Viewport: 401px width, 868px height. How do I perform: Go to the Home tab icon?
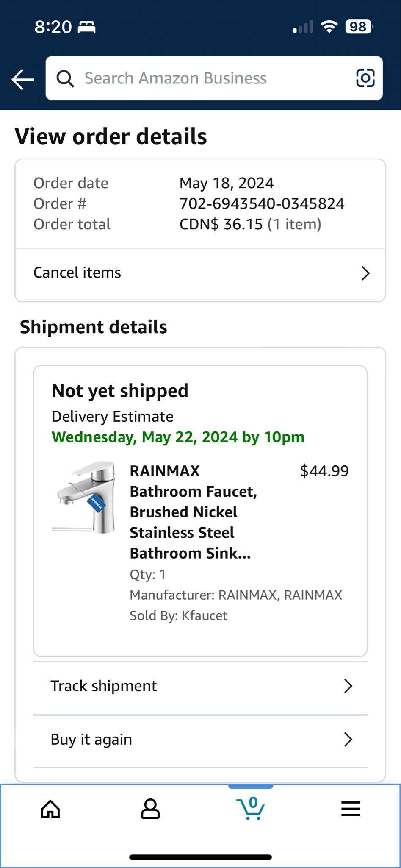(x=50, y=809)
